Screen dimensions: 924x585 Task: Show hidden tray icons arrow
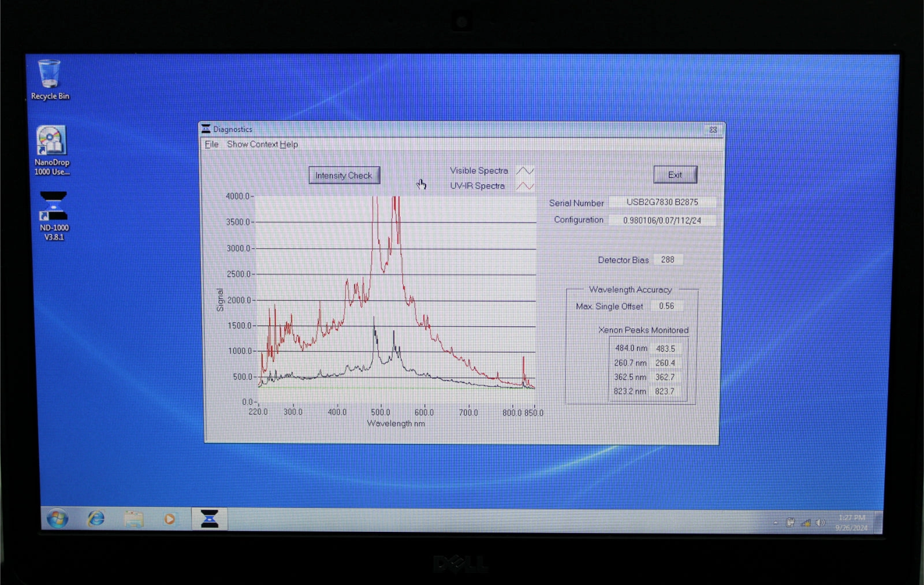[x=776, y=523]
